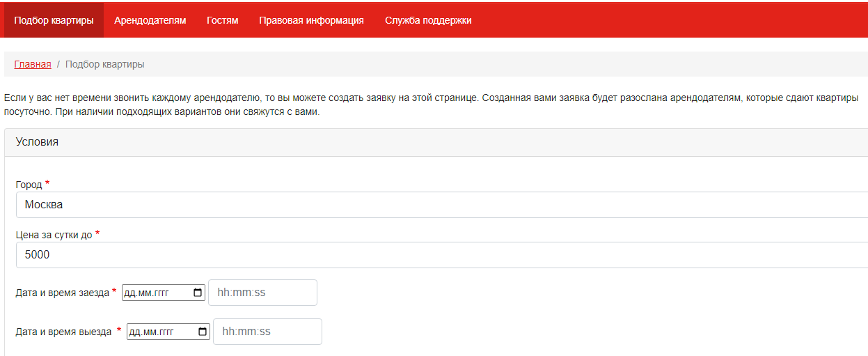The height and width of the screenshot is (356, 868).
Task: Open the Гостям menu item
Action: [223, 20]
